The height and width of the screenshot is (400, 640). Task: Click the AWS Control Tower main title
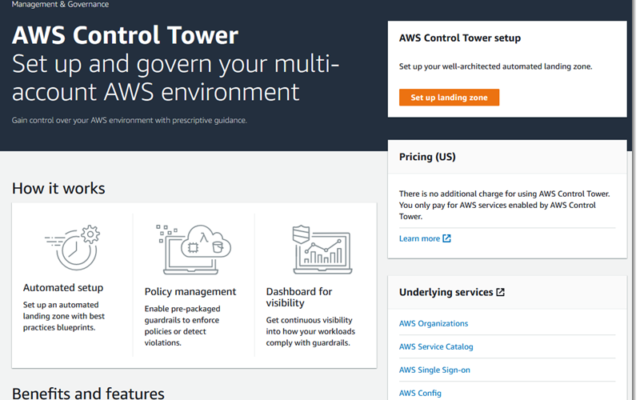pos(125,35)
